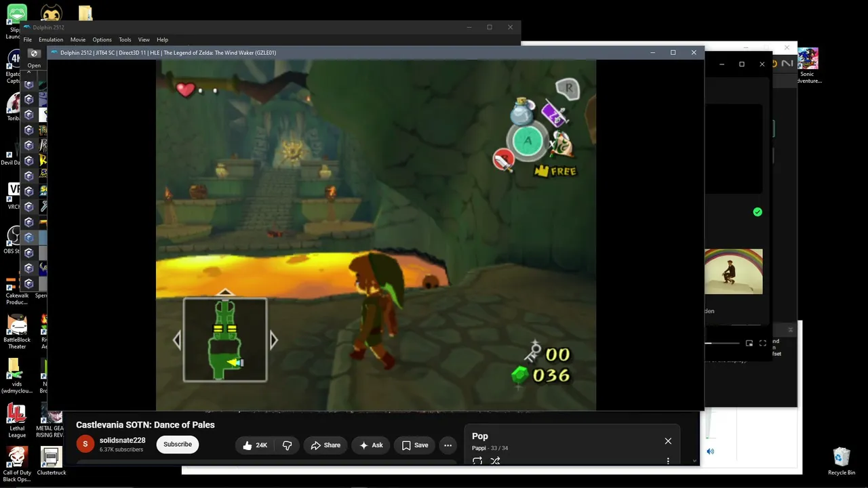Open BattleBlock Theater desktop shortcut

17,332
